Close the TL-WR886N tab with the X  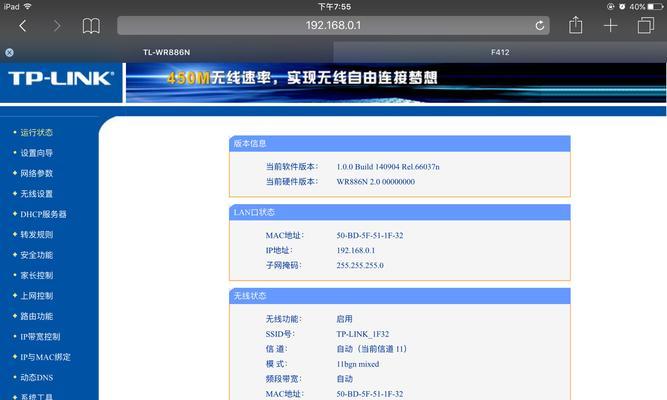click(9, 52)
